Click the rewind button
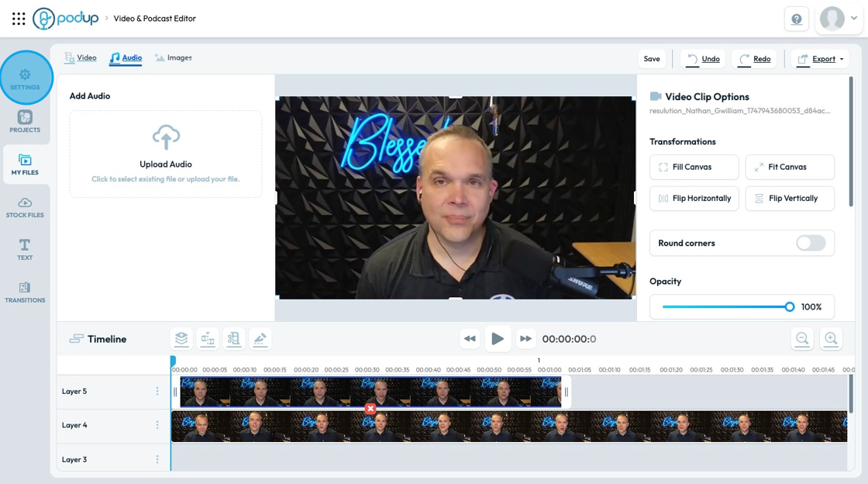 pos(470,339)
